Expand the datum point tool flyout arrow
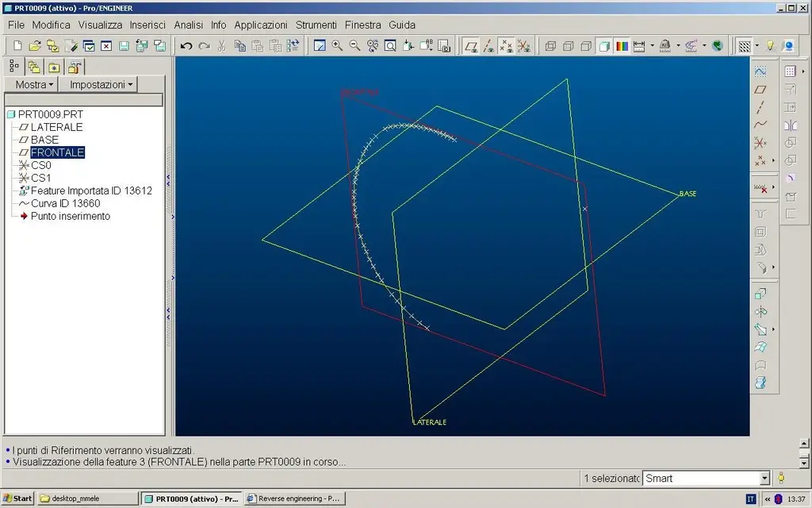Image resolution: width=812 pixels, height=508 pixels. 773,160
